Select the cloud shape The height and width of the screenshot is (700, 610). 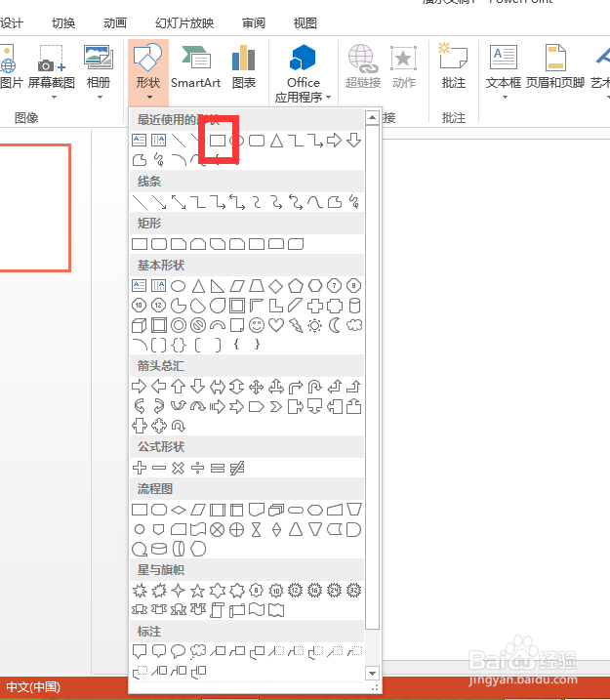pyautogui.click(x=354, y=325)
